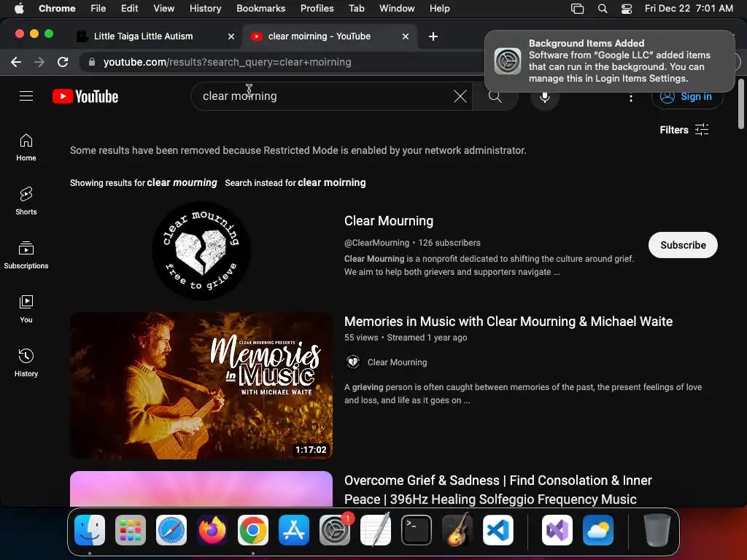The image size is (747, 560).
Task: Open the Window menu
Action: (397, 8)
